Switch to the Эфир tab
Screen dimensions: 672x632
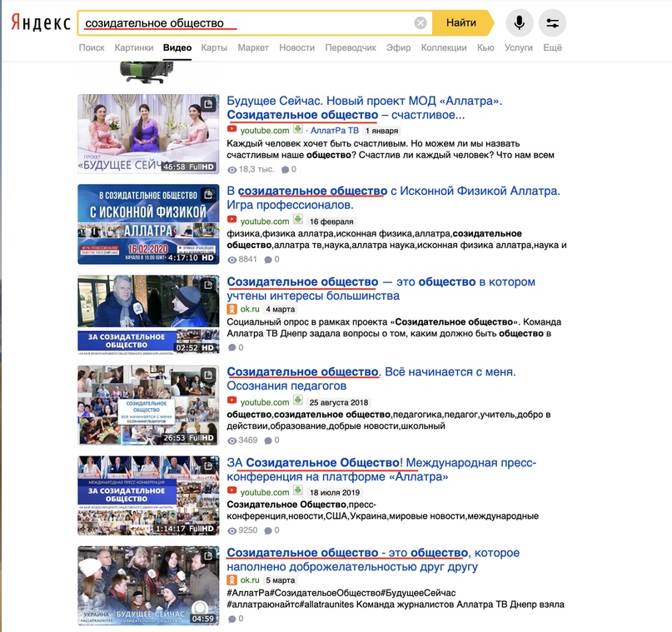click(398, 47)
